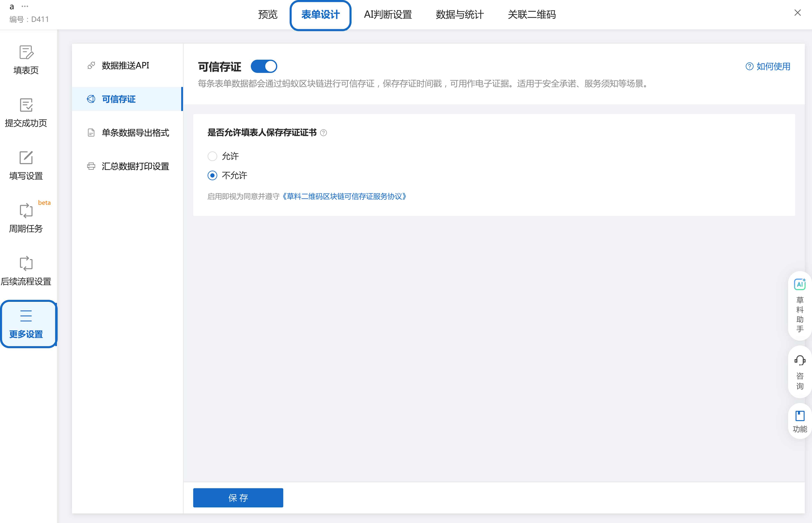Open the three-dot menu next to form name
Image resolution: width=812 pixels, height=523 pixels.
tap(25, 6)
